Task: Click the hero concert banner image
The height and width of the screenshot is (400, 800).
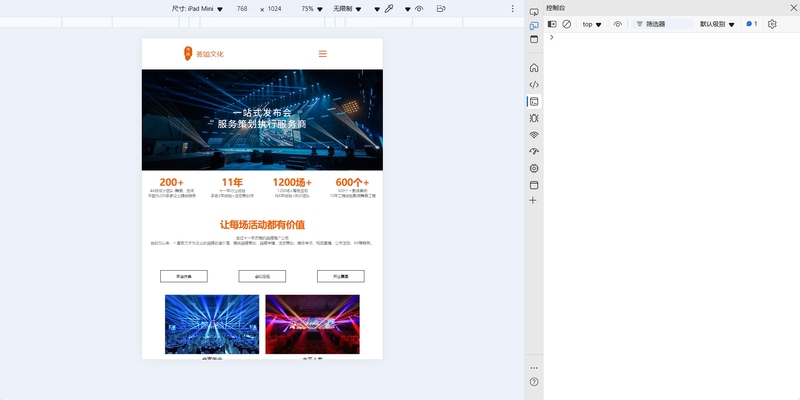Action: point(262,120)
